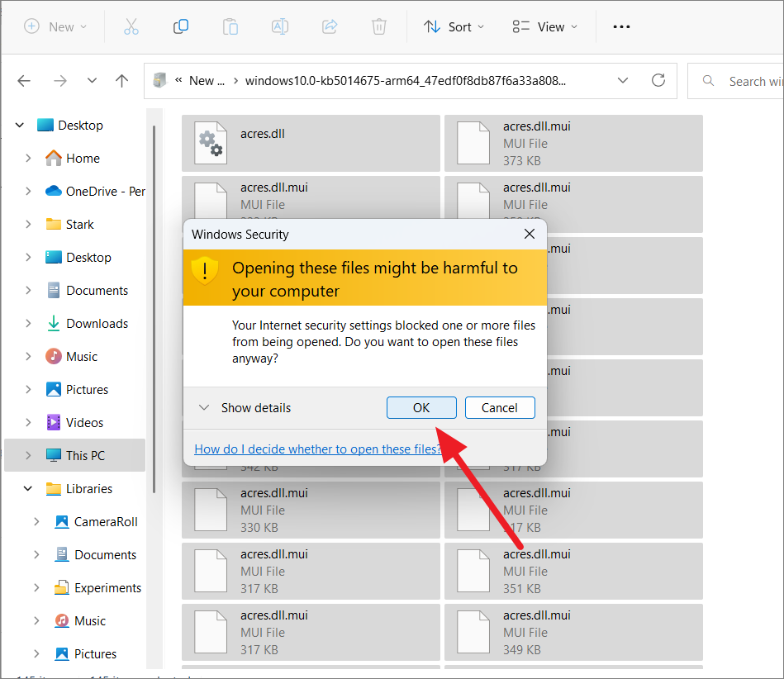Screen dimensions: 784x679
Task: Click the navigation pane scrollbar
Action: [x=154, y=309]
